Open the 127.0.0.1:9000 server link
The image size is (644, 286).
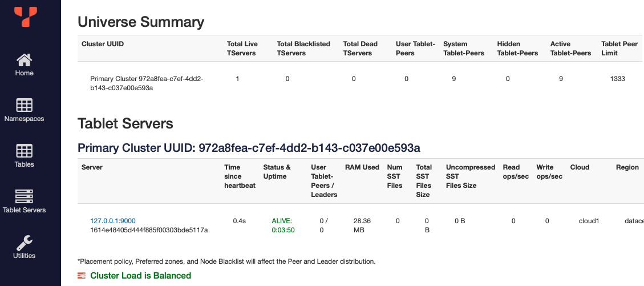point(113,221)
